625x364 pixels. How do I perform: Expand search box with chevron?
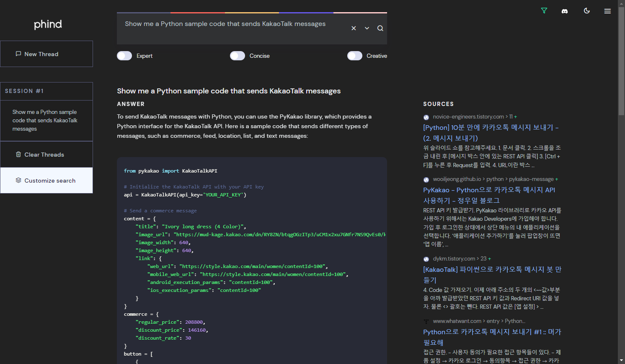click(x=367, y=28)
